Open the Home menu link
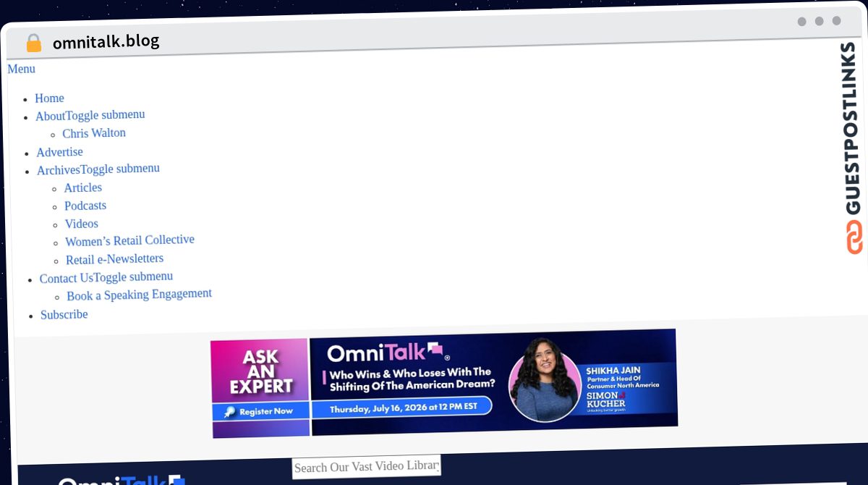This screenshot has height=485, width=868. click(49, 98)
